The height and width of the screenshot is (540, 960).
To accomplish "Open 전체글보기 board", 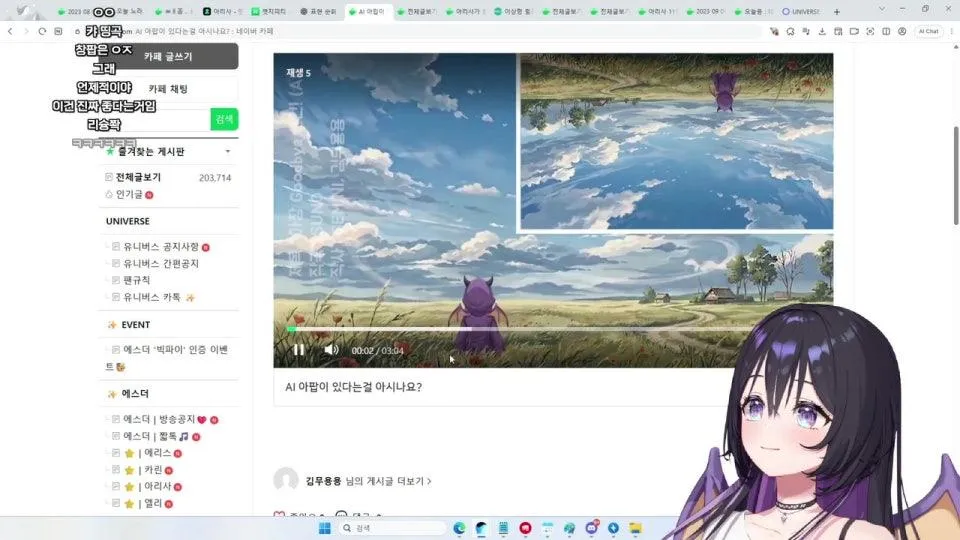I will point(138,177).
